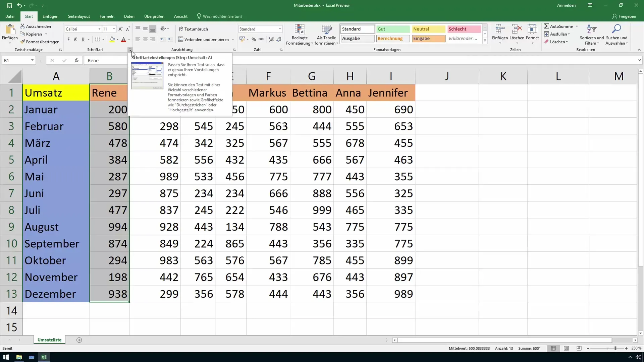Click cell B1 input field
This screenshot has height=362, width=644.
109,93
